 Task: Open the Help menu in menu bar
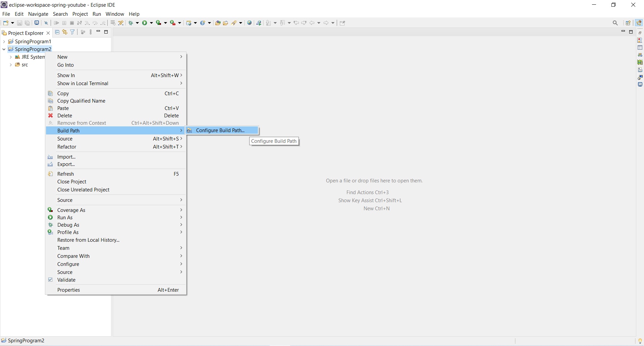pyautogui.click(x=134, y=14)
